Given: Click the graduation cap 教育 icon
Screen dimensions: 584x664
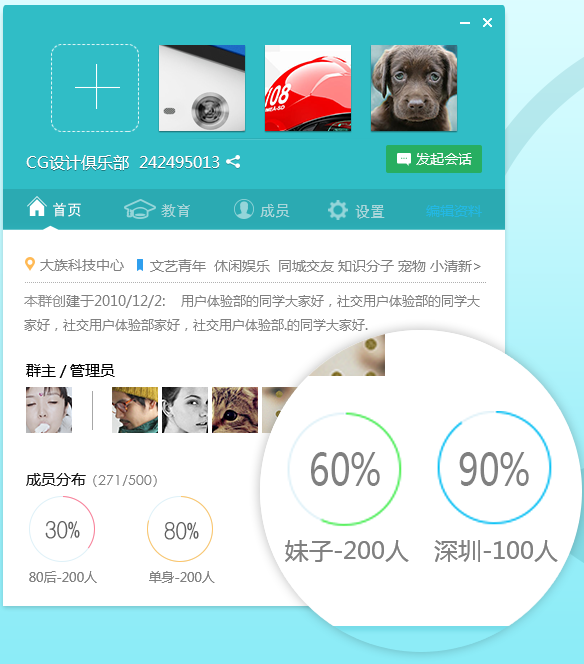Looking at the screenshot, I should pyautogui.click(x=140, y=209).
